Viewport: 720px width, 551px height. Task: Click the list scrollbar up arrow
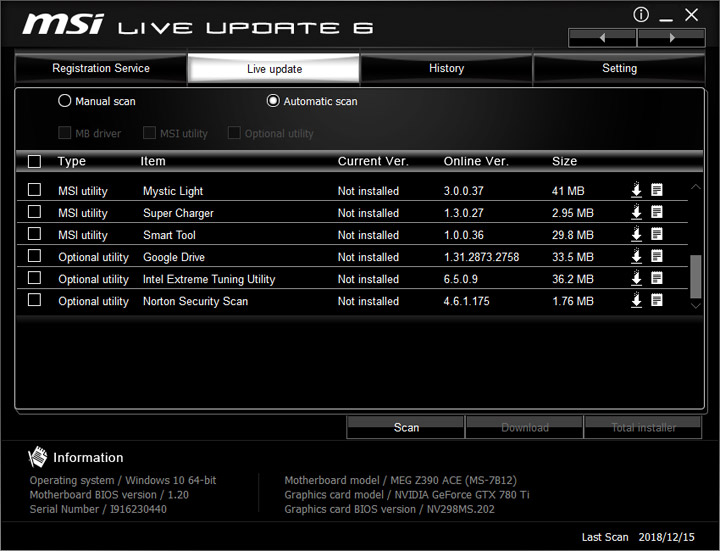pyautogui.click(x=696, y=187)
